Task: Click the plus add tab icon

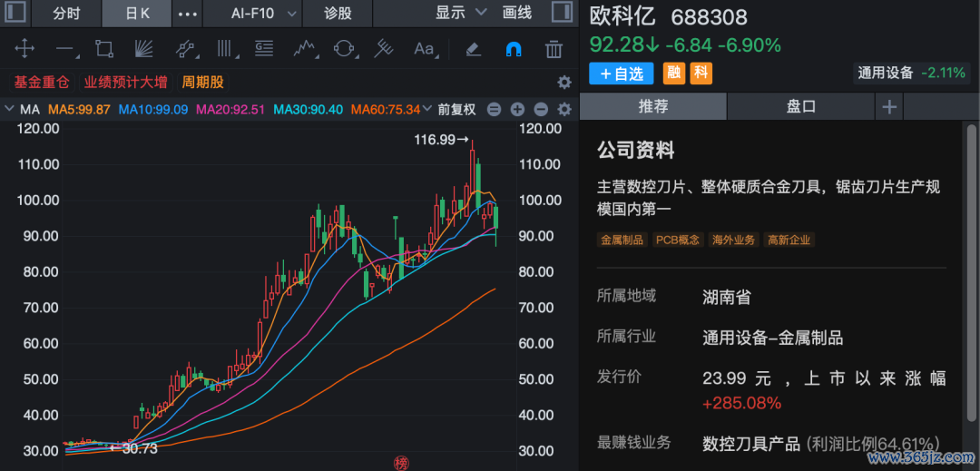Action: click(888, 107)
